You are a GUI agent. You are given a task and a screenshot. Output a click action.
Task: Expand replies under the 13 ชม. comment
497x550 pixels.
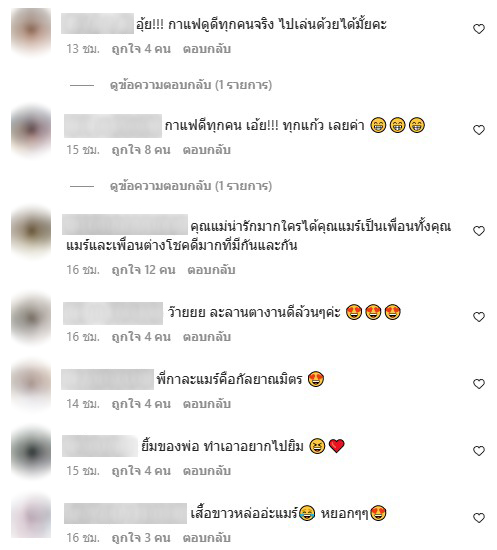[x=191, y=85]
